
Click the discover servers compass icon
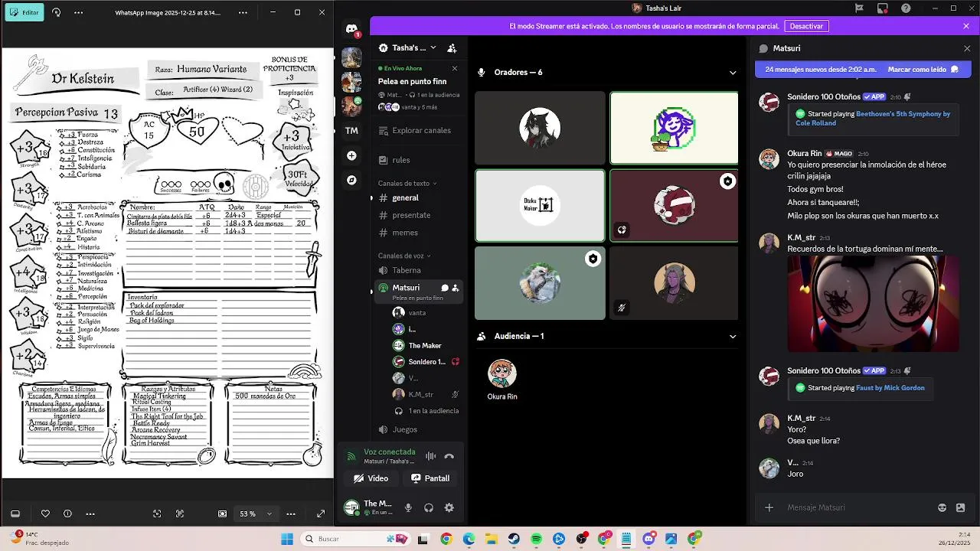point(351,180)
